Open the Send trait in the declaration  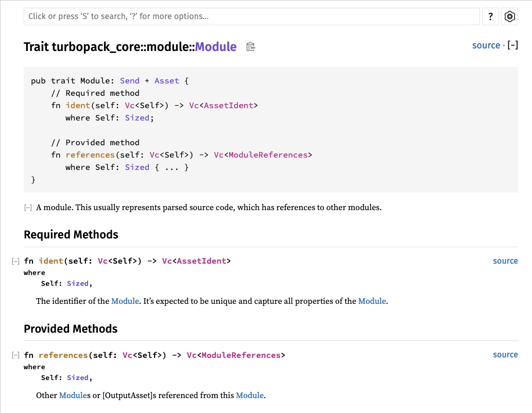[130, 81]
